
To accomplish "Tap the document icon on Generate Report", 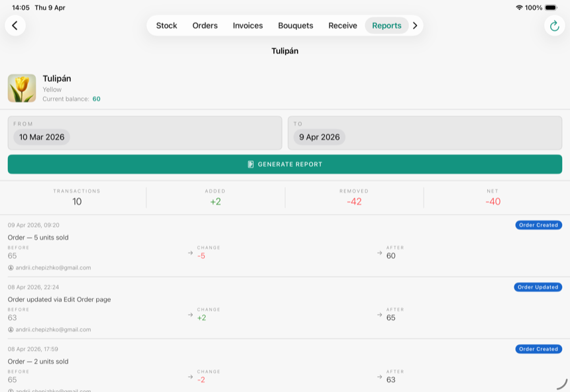I will click(x=251, y=164).
